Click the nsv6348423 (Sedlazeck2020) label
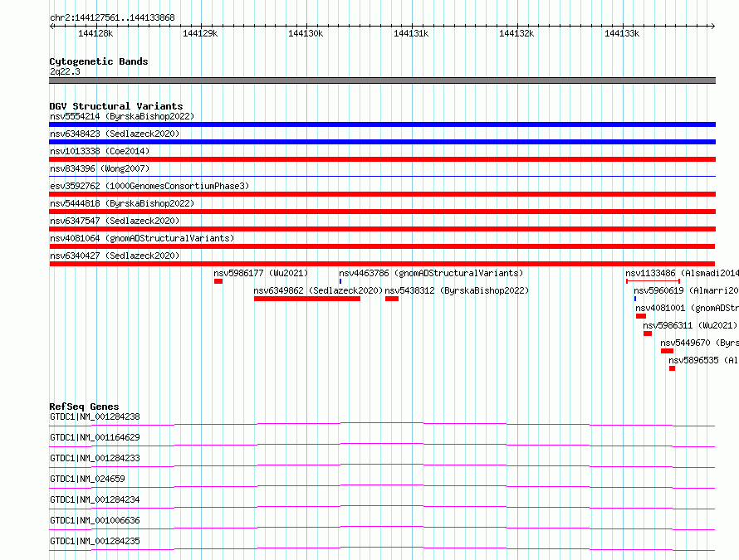The image size is (739, 560). pos(115,134)
